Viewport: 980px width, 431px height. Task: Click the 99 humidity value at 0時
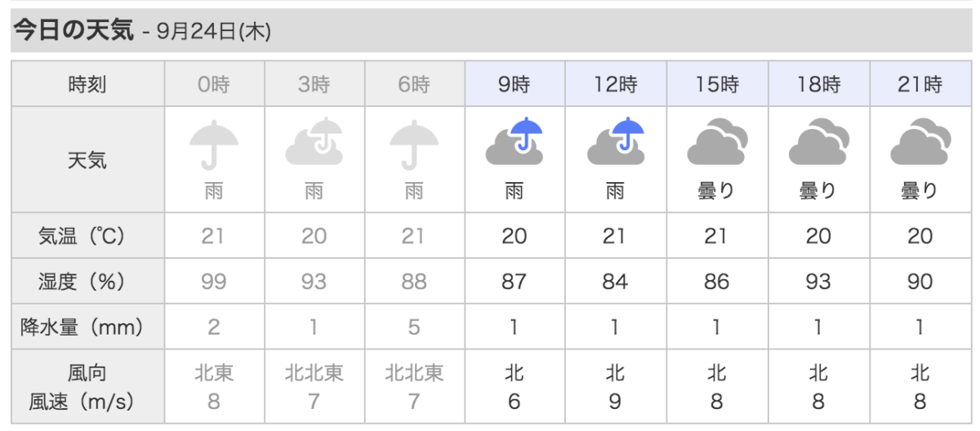pyautogui.click(x=213, y=282)
